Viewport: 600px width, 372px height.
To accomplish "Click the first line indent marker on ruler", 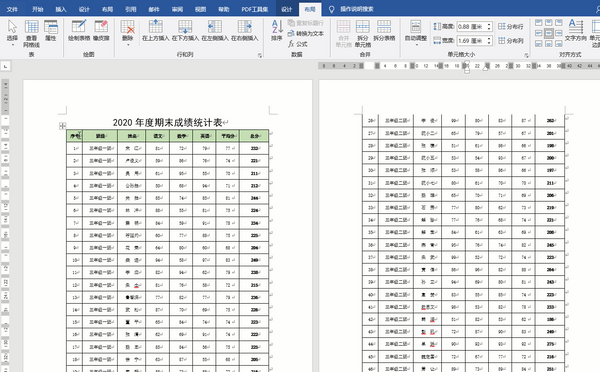I will tap(466, 62).
